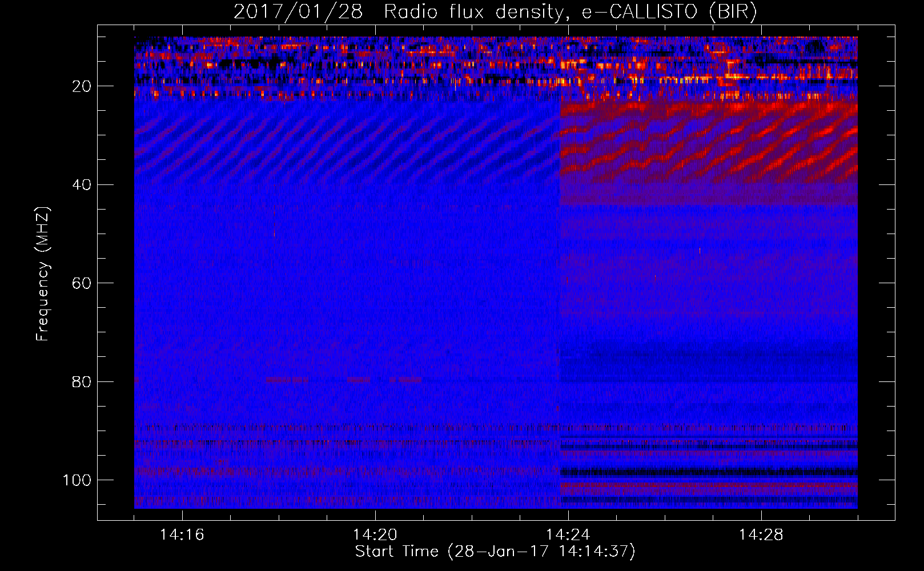Click the 14:24 time tick label

568,535
